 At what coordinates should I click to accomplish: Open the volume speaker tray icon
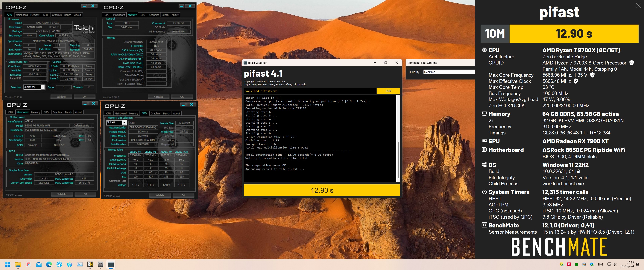click(615, 265)
